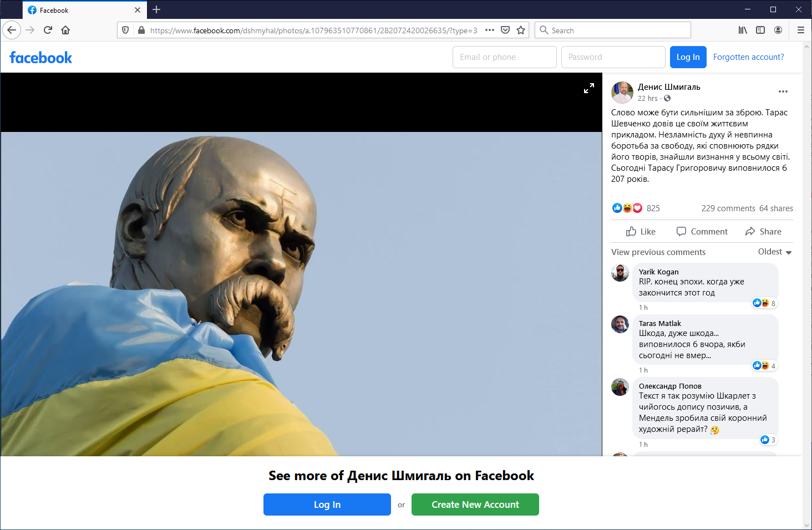
Task: Open the Forgotten account? link
Action: click(x=748, y=57)
